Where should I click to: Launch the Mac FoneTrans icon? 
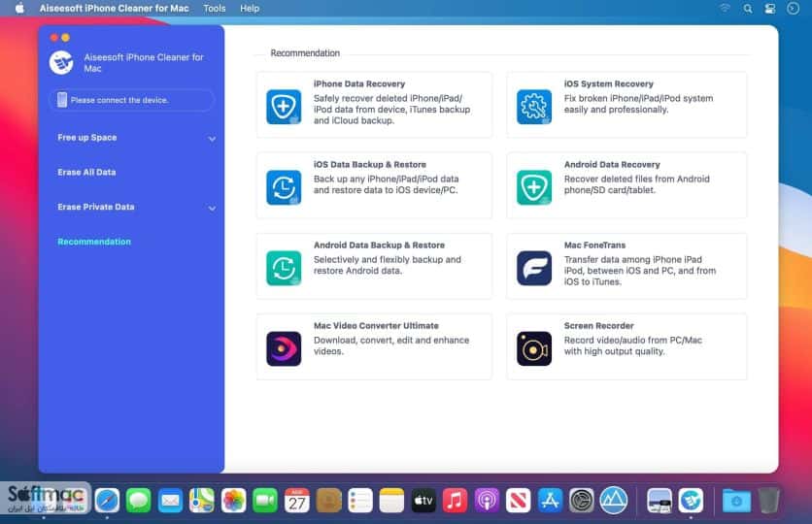coord(534,268)
